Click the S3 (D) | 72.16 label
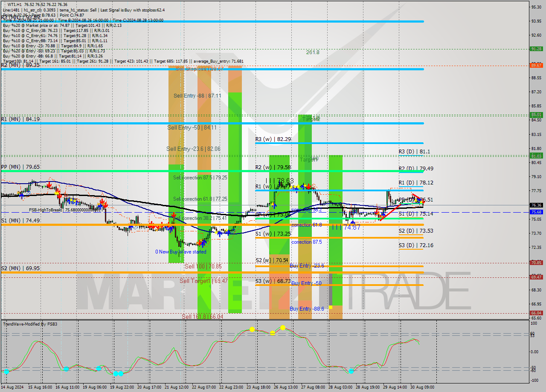The width and height of the screenshot is (546, 392). [x=416, y=245]
